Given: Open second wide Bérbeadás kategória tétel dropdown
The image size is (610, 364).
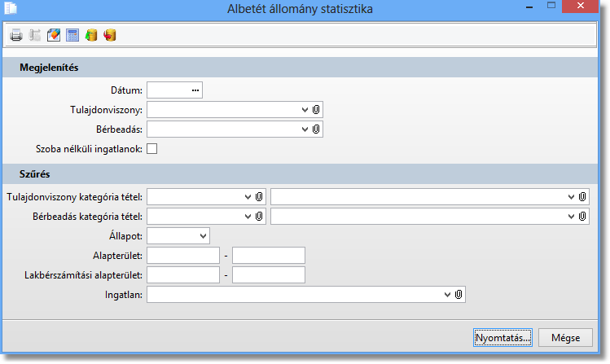Looking at the screenshot, I should [571, 217].
